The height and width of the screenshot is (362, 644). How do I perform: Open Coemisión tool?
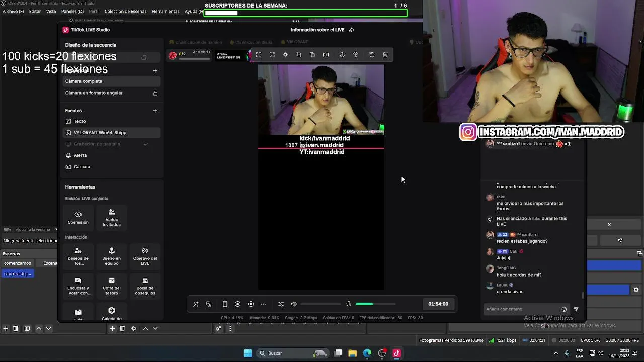click(x=78, y=217)
